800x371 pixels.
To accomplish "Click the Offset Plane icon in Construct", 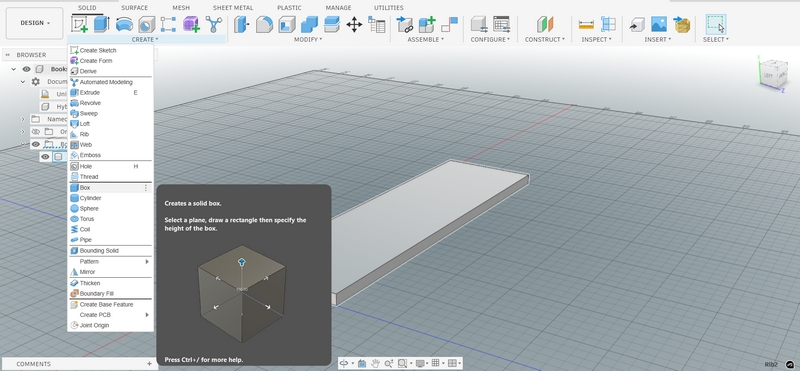I will [545, 24].
